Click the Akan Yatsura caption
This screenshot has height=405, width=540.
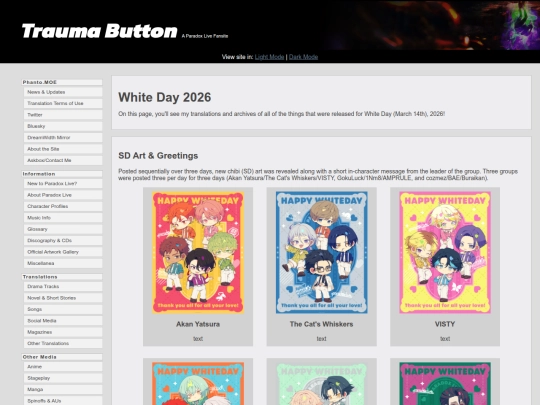click(198, 324)
